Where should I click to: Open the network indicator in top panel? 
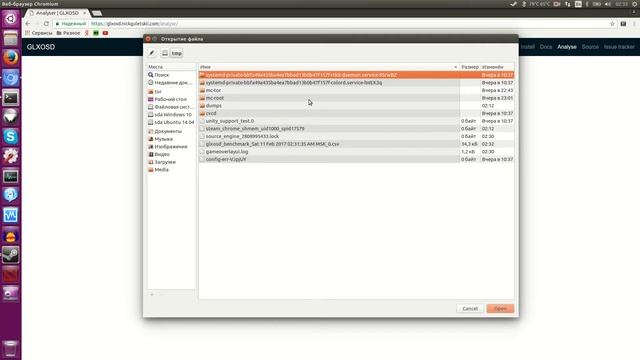(568, 4)
